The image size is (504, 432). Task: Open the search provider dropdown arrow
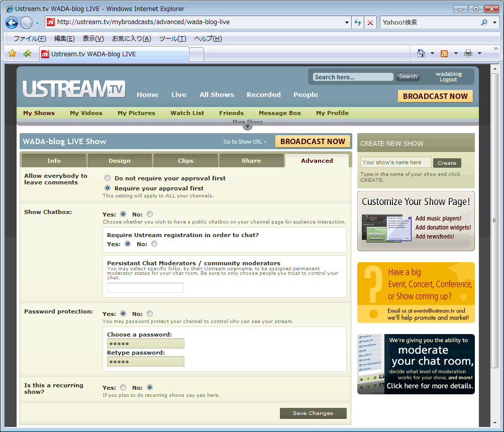pyautogui.click(x=494, y=23)
